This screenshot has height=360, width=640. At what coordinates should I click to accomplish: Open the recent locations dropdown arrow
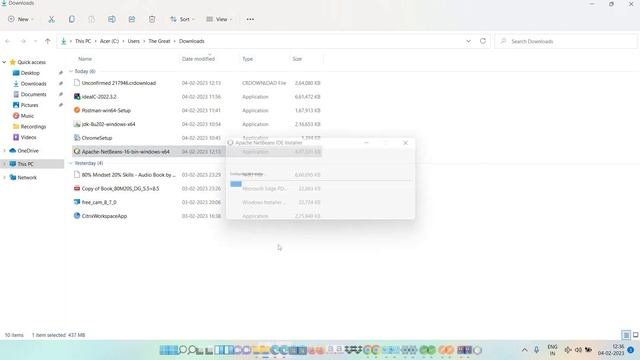pyautogui.click(x=36, y=41)
